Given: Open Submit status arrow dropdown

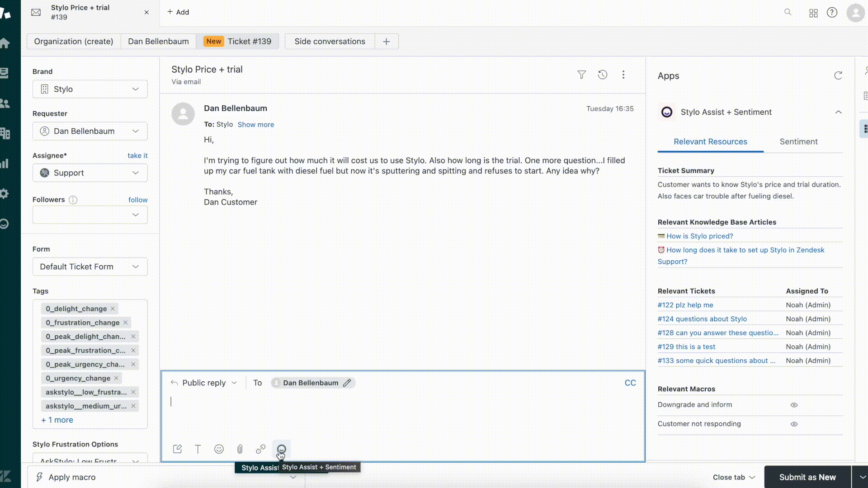Looking at the screenshot, I should pos(862,477).
